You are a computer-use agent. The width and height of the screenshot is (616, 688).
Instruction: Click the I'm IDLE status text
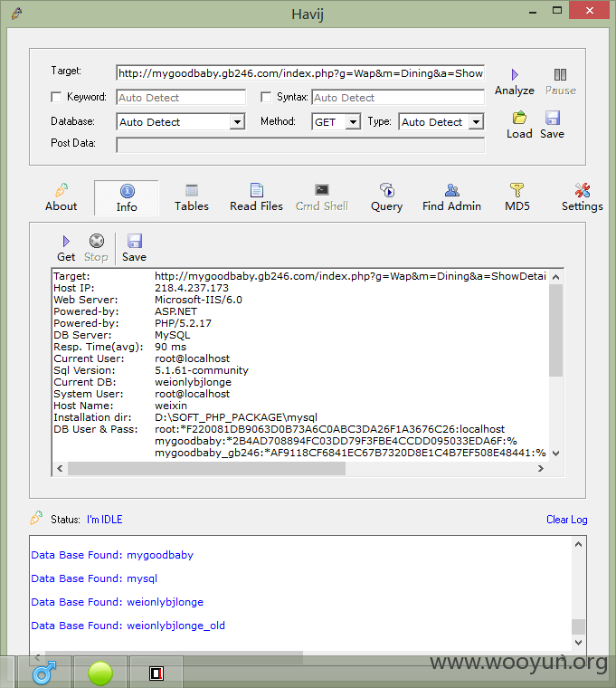point(104,520)
